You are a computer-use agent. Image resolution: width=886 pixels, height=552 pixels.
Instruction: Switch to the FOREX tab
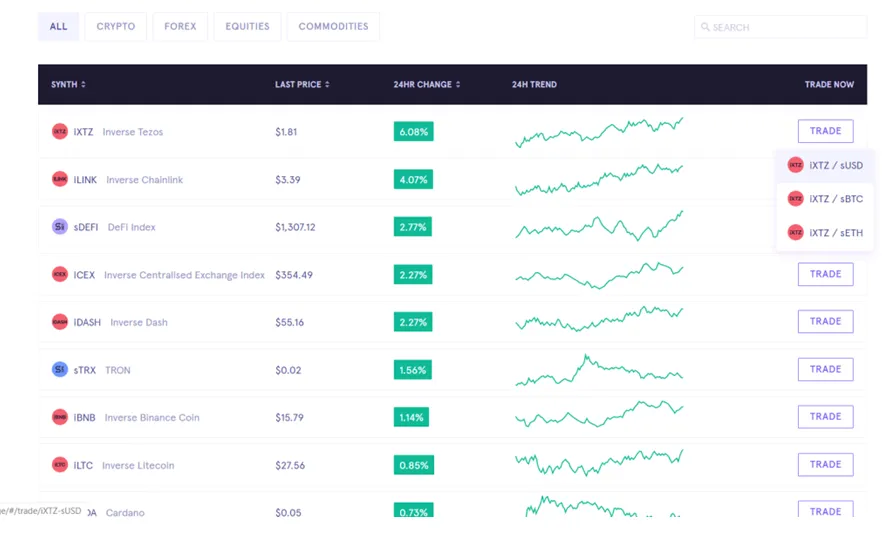tap(180, 27)
